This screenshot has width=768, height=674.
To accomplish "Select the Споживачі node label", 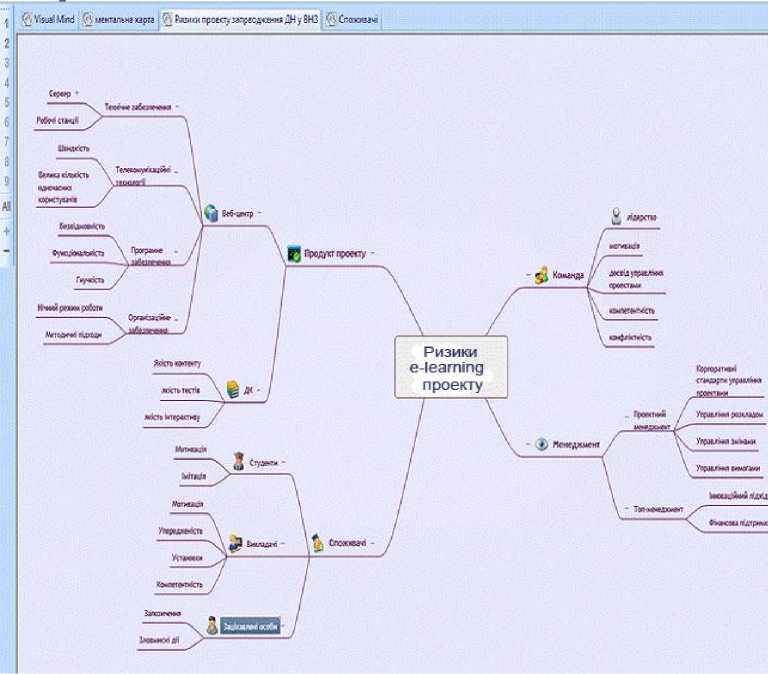I will click(347, 543).
